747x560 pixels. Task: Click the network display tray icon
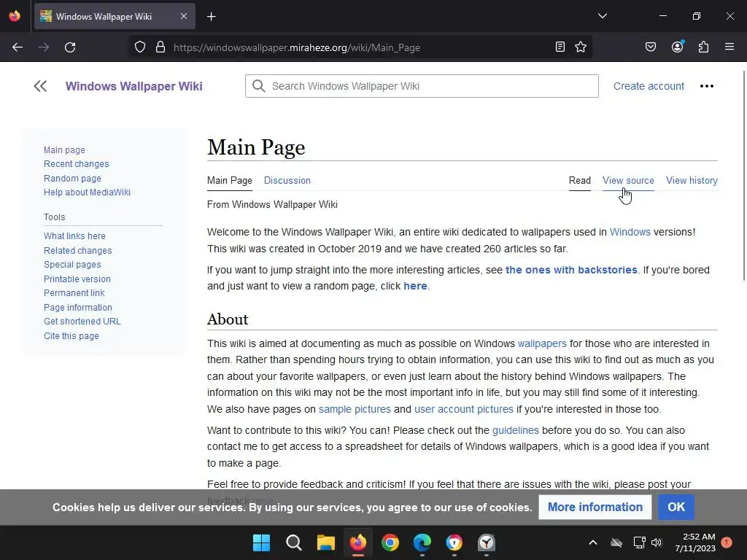(x=639, y=542)
